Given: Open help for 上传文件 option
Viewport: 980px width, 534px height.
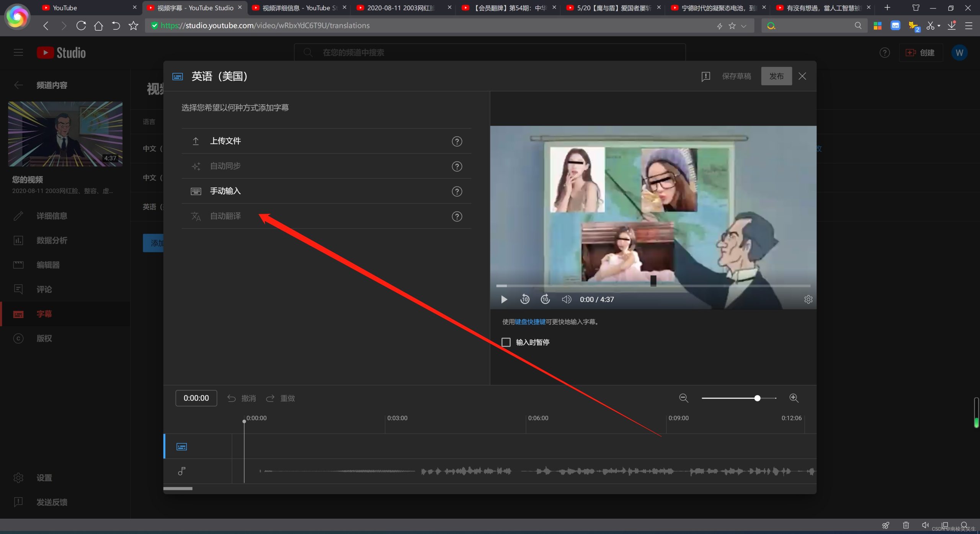Looking at the screenshot, I should [x=457, y=141].
